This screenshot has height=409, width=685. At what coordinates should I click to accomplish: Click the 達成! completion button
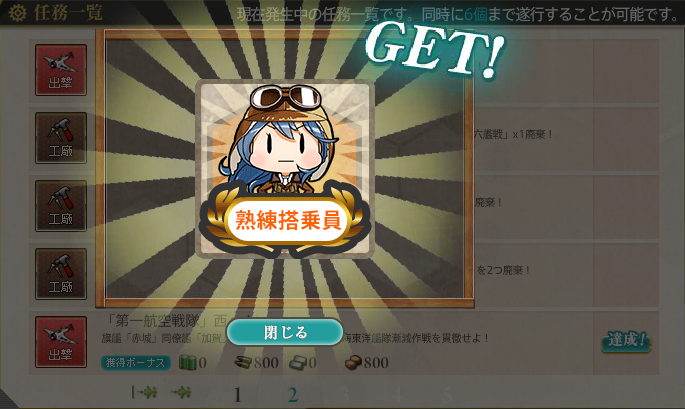pos(626,340)
